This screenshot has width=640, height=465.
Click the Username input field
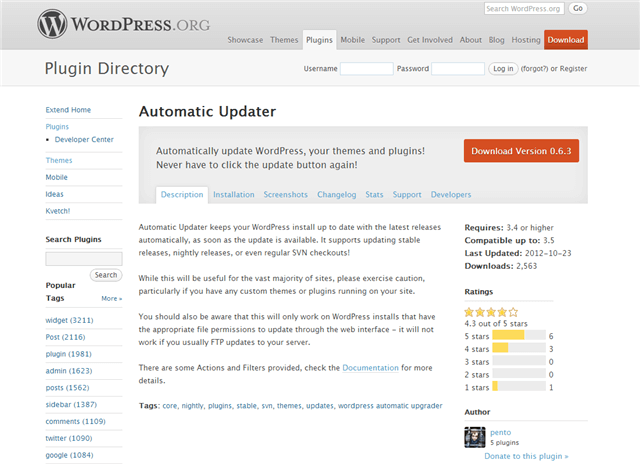tap(366, 69)
